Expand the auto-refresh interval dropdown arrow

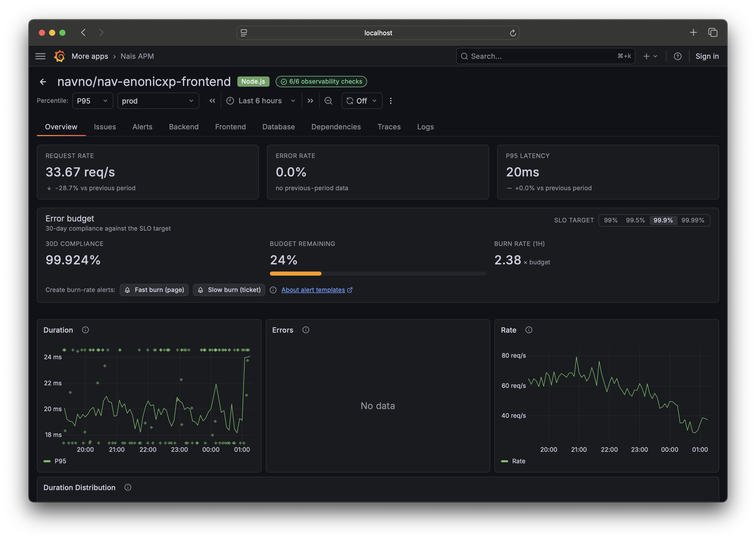point(374,101)
